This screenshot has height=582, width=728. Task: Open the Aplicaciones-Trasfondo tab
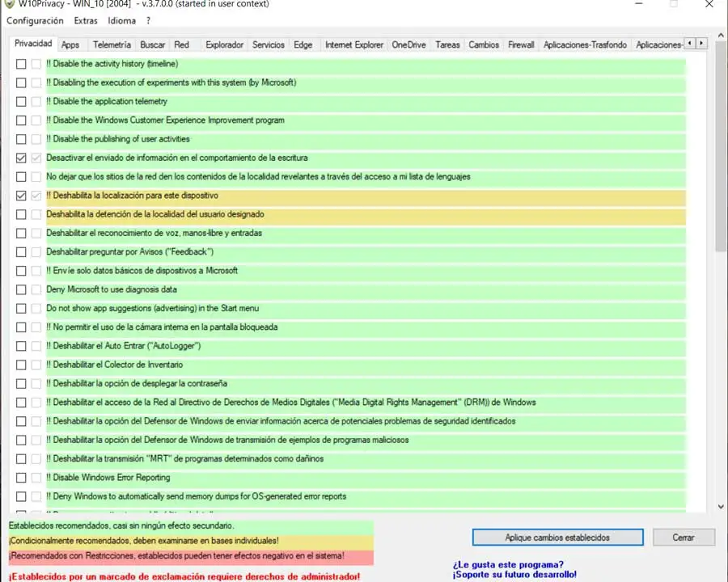[x=585, y=45]
